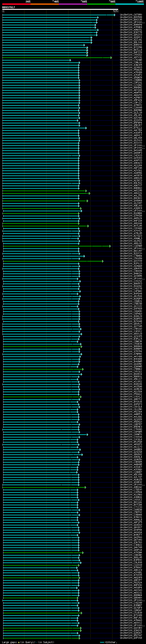Click hit label UniRef100_A4SIM5
146x644 pixels.
[x=131, y=191]
